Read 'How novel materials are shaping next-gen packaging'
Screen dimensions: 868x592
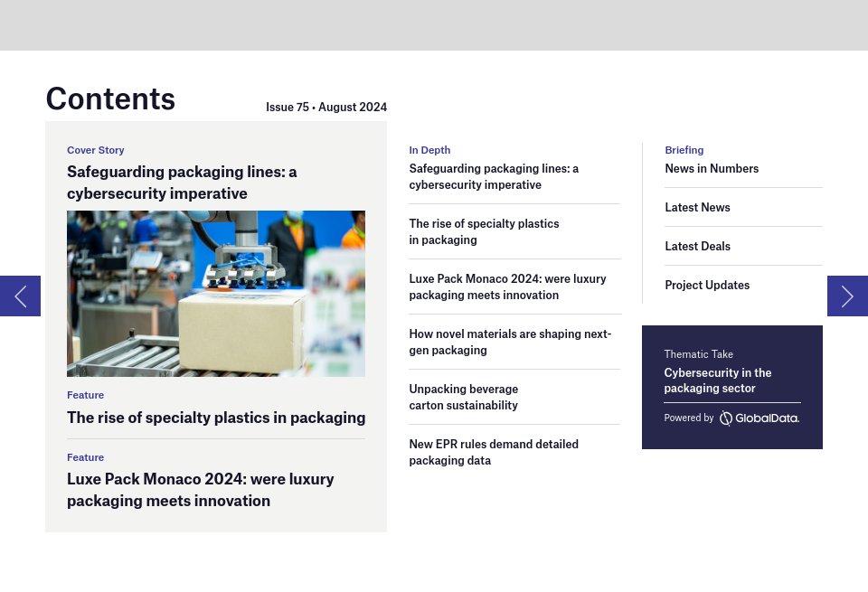(x=510, y=342)
